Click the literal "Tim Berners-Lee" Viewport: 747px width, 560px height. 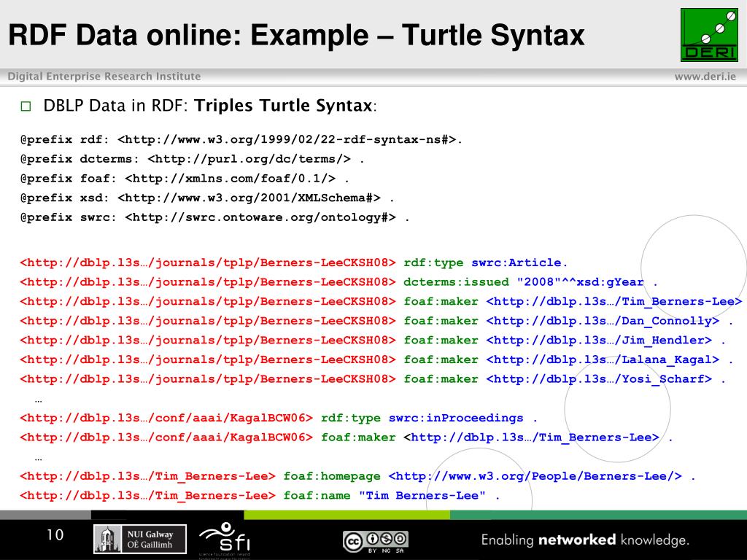click(x=422, y=496)
